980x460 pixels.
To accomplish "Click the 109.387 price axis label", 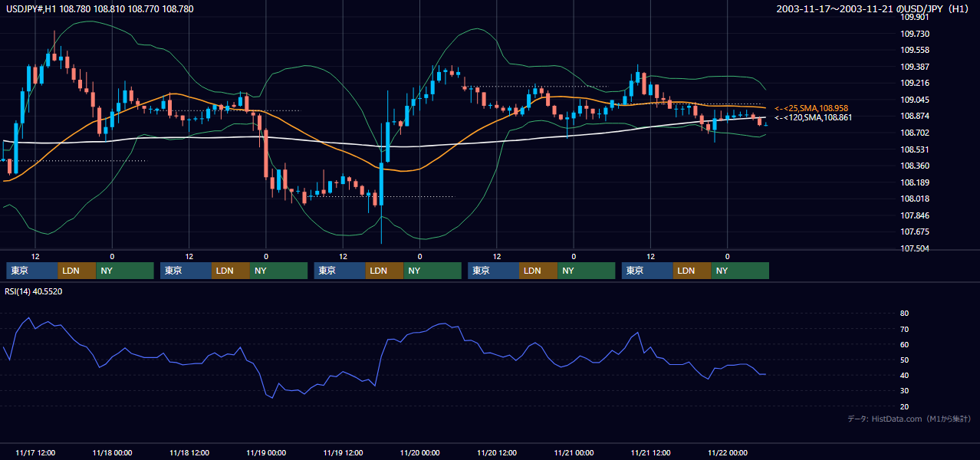I will (915, 67).
